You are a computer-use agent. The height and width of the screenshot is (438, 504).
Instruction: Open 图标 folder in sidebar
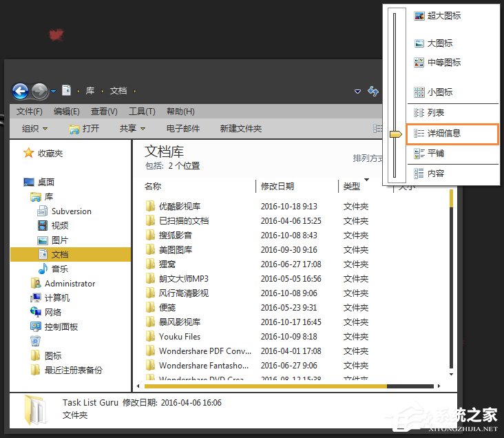[46, 355]
